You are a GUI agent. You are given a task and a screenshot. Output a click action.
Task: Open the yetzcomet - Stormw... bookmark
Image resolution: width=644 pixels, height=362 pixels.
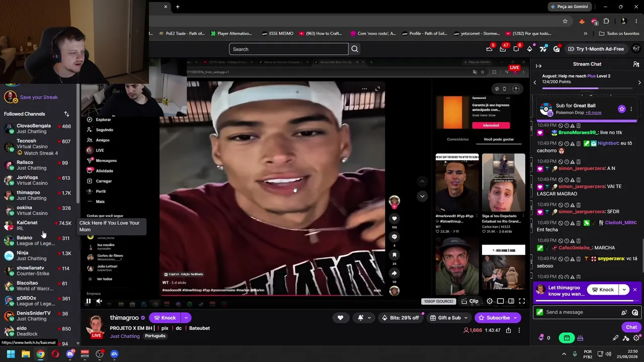[x=476, y=34]
